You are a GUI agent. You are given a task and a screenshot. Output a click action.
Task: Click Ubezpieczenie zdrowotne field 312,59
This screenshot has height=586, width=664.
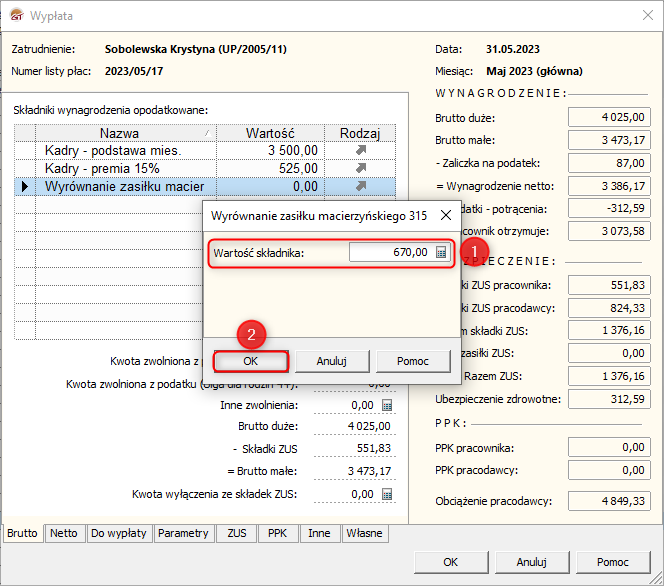[x=609, y=399]
